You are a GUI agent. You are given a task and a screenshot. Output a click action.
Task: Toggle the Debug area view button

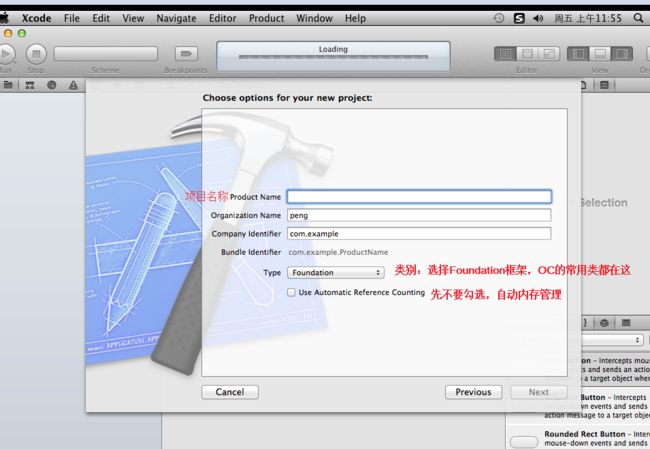(x=600, y=54)
